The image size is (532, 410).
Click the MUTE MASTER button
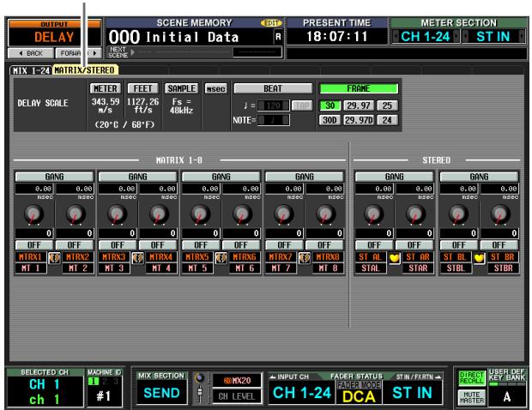pyautogui.click(x=472, y=397)
